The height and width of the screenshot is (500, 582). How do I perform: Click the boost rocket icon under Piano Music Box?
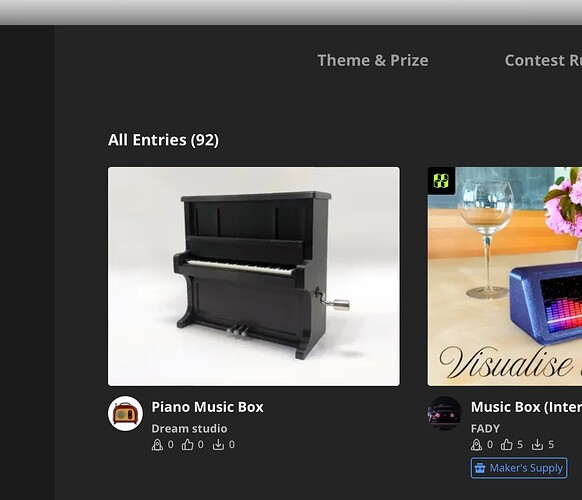pyautogui.click(x=157, y=445)
